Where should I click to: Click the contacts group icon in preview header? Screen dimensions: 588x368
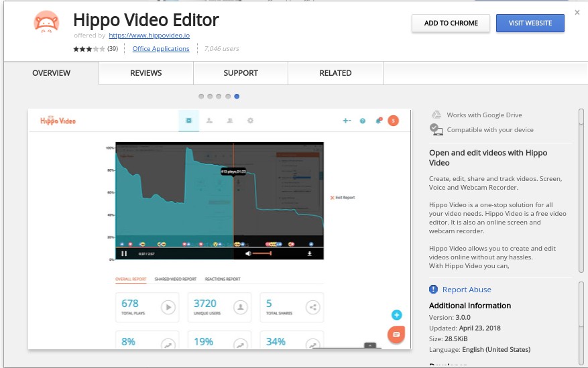pos(230,121)
